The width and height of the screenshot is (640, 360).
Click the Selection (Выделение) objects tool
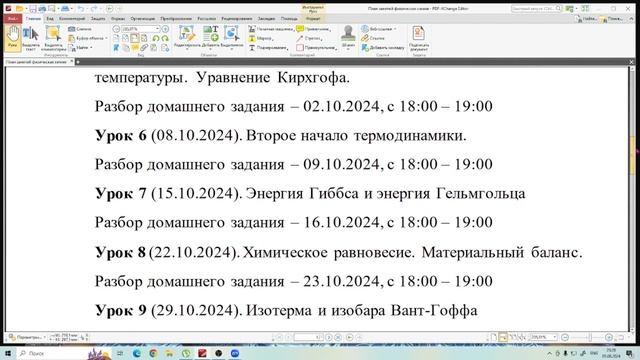pos(231,38)
